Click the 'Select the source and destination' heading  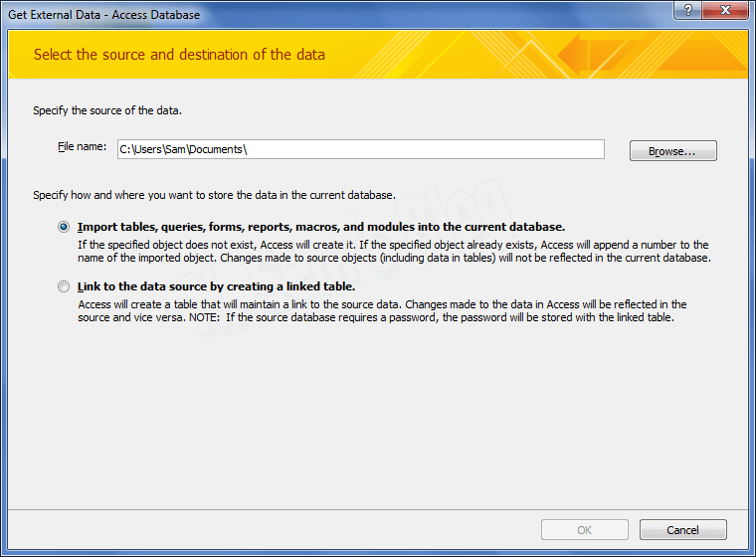tap(179, 55)
